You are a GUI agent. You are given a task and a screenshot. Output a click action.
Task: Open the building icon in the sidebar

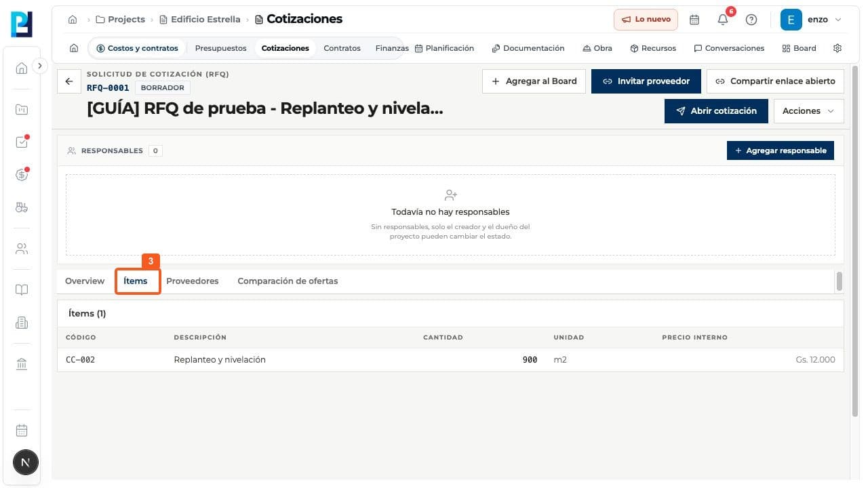(x=22, y=323)
